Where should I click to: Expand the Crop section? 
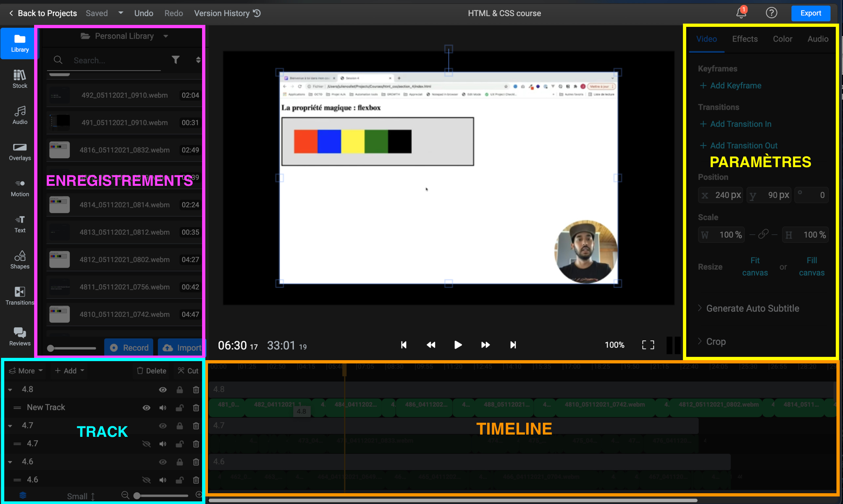click(x=715, y=342)
